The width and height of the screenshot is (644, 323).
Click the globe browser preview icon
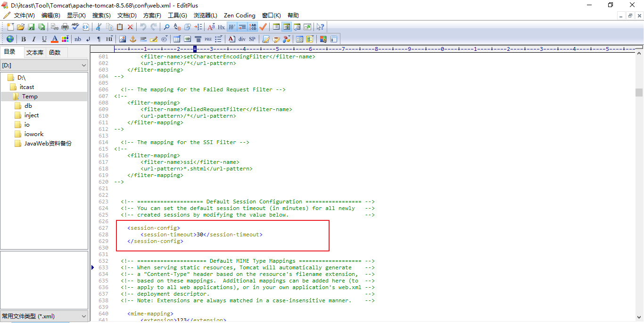10,39
